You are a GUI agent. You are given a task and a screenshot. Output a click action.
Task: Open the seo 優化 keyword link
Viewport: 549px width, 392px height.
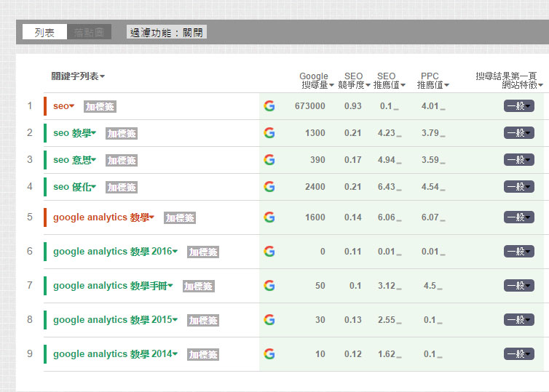click(74, 187)
